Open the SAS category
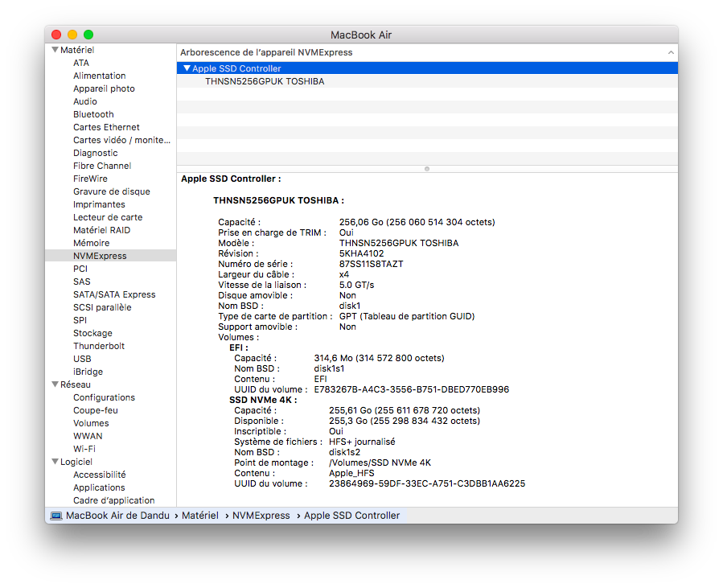This screenshot has height=588, width=723. 81,282
